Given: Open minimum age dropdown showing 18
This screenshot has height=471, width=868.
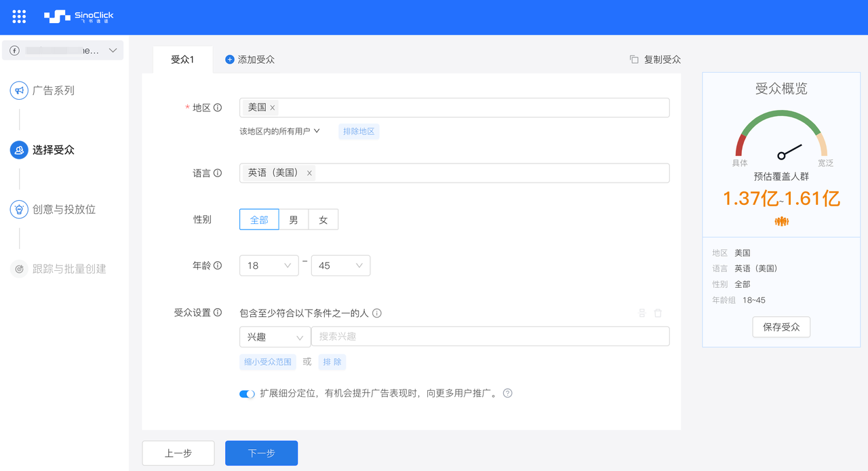Looking at the screenshot, I should coord(269,265).
